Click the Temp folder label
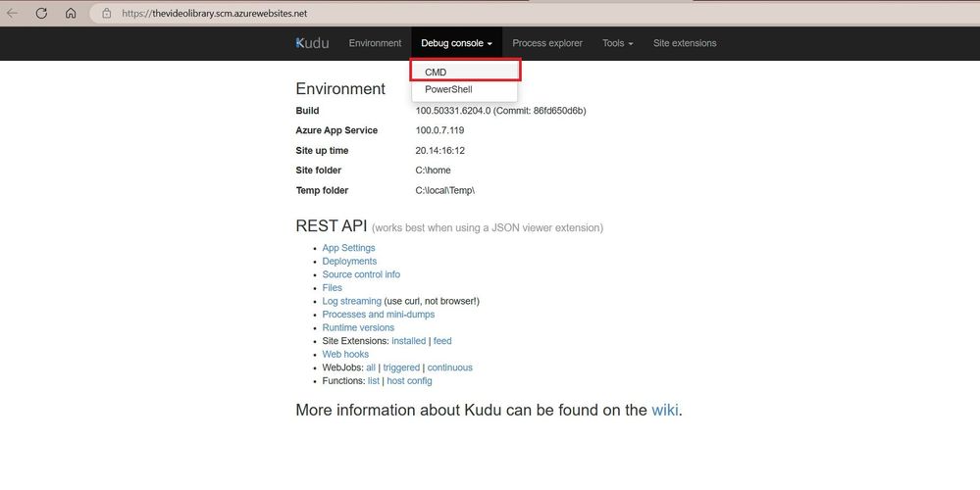 pos(322,190)
